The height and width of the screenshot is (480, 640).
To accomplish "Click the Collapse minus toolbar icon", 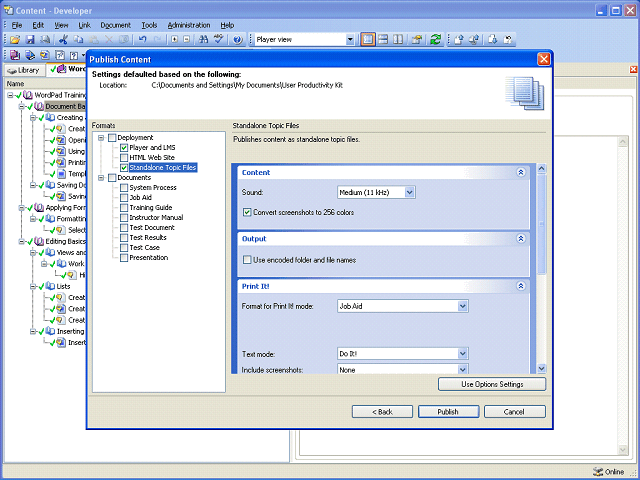I will tap(187, 40).
